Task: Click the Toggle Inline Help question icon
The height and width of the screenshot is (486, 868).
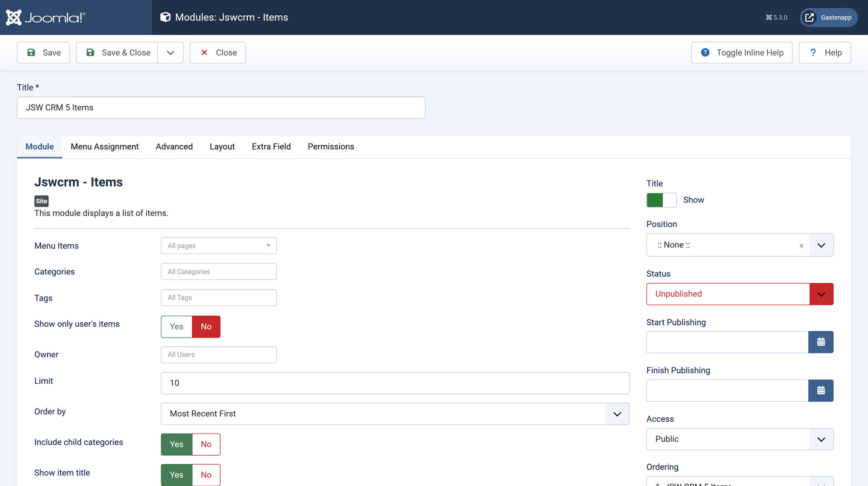Action: 705,52
